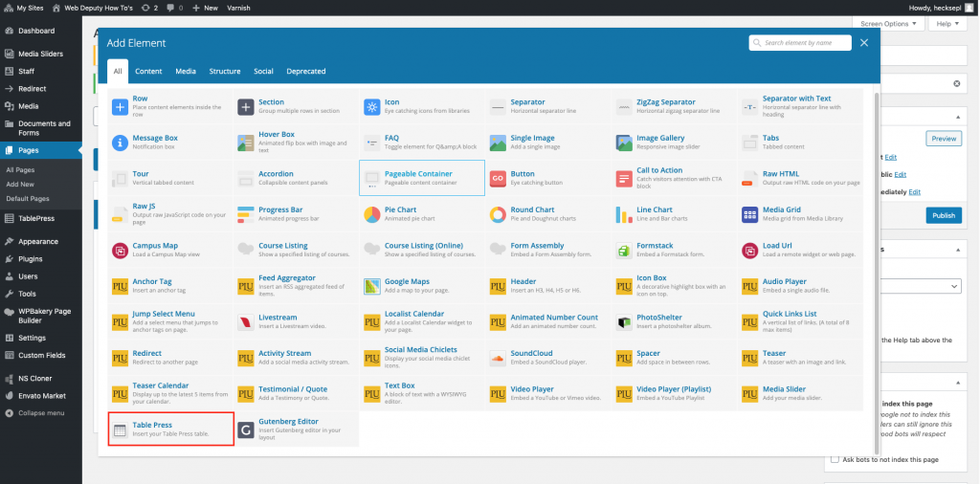980x484 pixels.
Task: Expand the Help dropdown tab
Action: (x=947, y=24)
